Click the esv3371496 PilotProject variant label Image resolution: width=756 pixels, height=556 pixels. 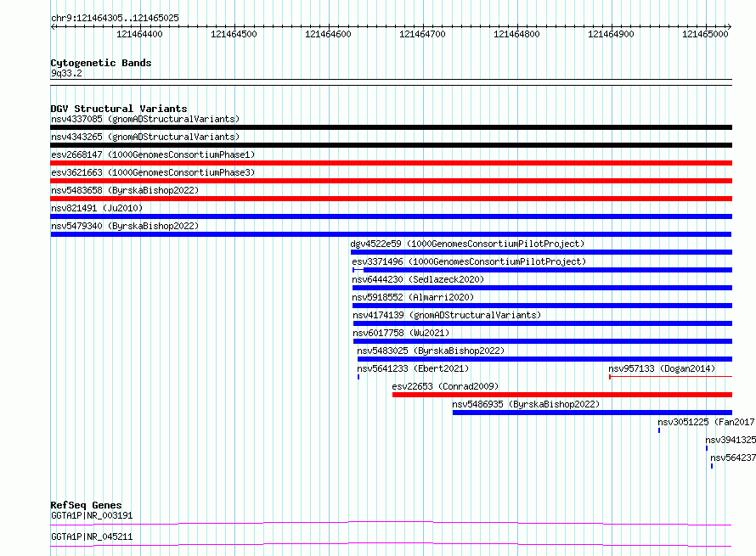469,261
